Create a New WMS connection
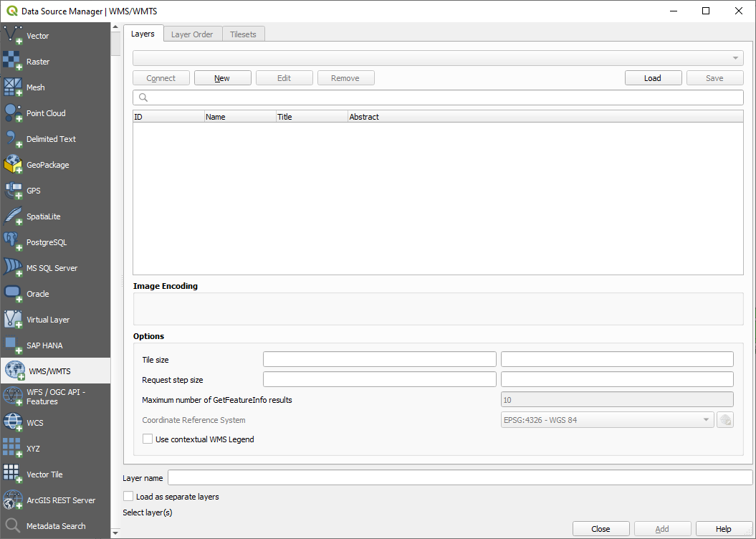756x539 pixels. tap(222, 77)
